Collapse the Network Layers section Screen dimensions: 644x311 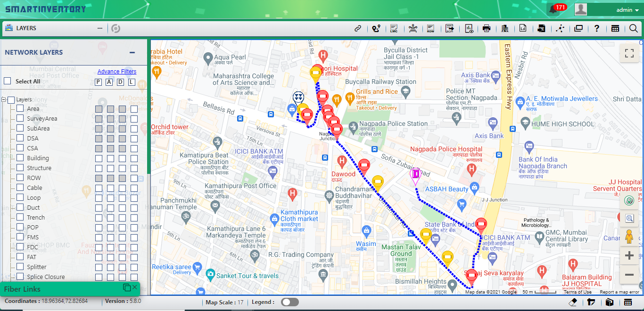(x=132, y=53)
